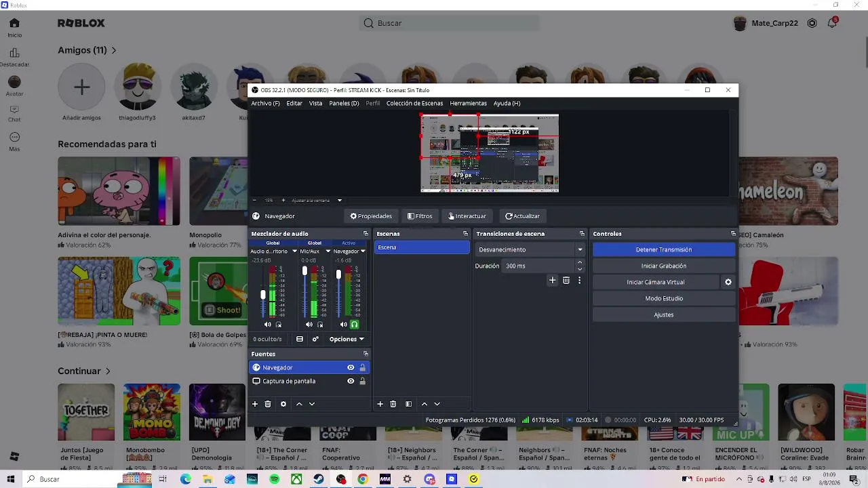Open transition properties three-dot menu

(x=579, y=280)
